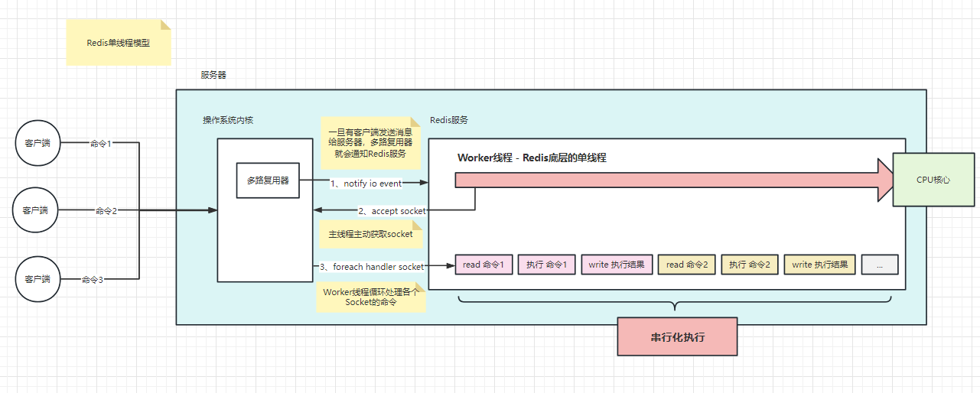Select the '执行 命令2' box
The image size is (980, 393).
pos(750,265)
